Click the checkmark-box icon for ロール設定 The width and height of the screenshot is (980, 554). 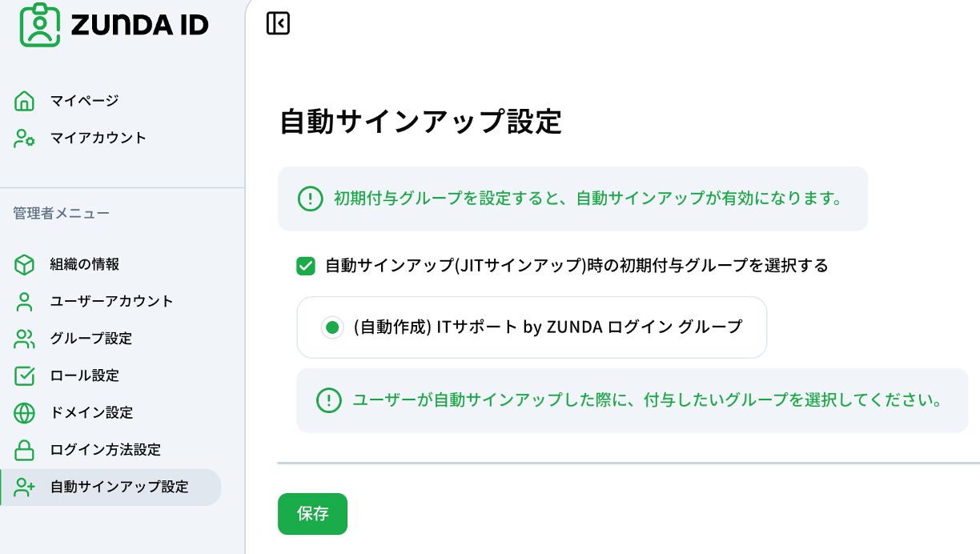[25, 375]
